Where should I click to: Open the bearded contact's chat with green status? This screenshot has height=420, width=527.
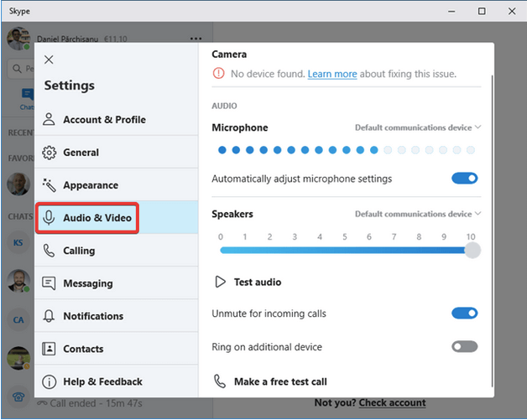pos(18,281)
